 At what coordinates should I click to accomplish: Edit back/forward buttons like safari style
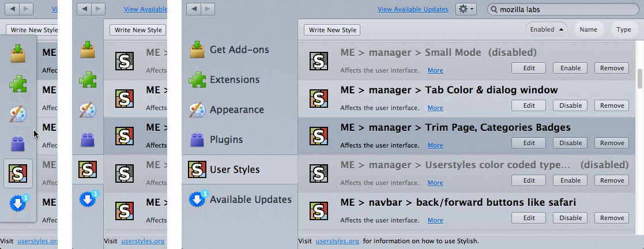[x=529, y=218]
